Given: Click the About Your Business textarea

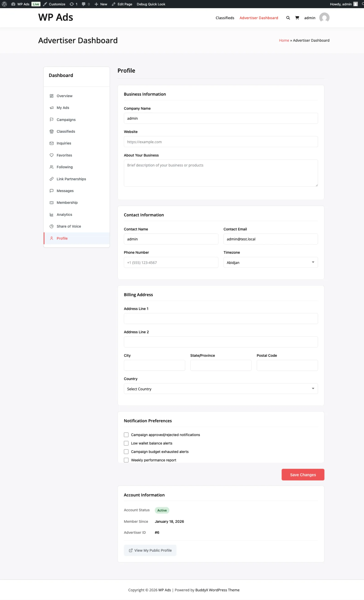Looking at the screenshot, I should pyautogui.click(x=221, y=173).
